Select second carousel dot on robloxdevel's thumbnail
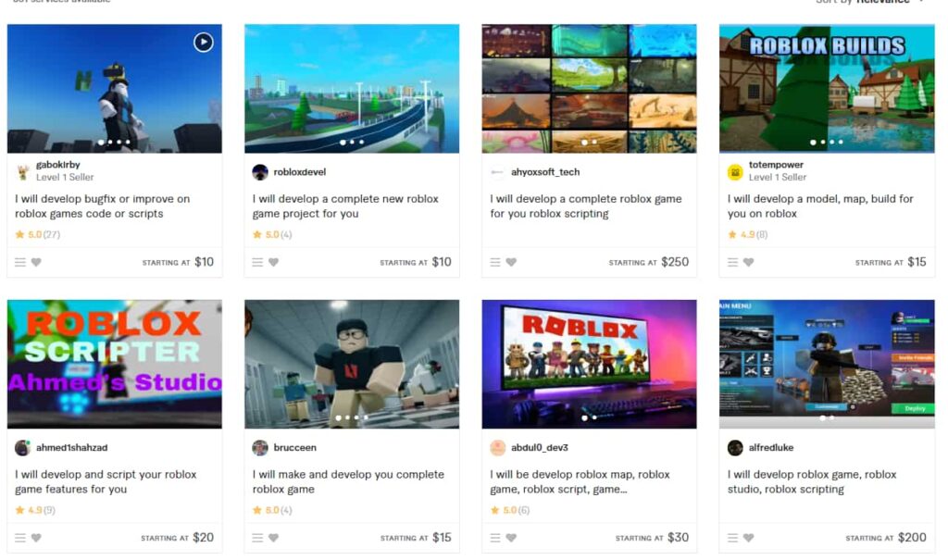Image resolution: width=948 pixels, height=560 pixels. (353, 143)
